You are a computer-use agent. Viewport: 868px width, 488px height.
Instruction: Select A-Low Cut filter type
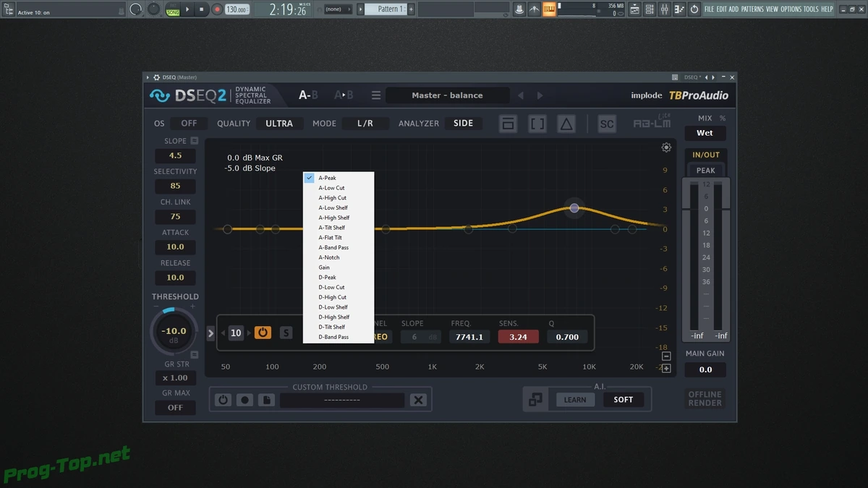(x=338, y=188)
